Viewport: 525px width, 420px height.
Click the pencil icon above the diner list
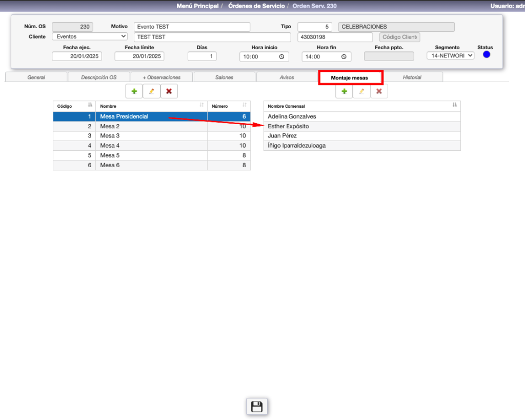361,91
